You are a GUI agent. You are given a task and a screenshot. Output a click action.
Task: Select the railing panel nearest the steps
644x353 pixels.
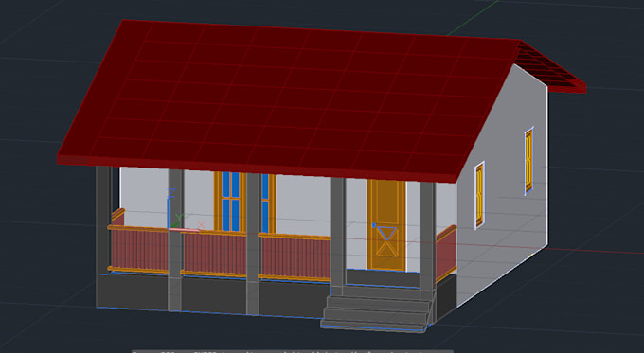click(x=295, y=257)
